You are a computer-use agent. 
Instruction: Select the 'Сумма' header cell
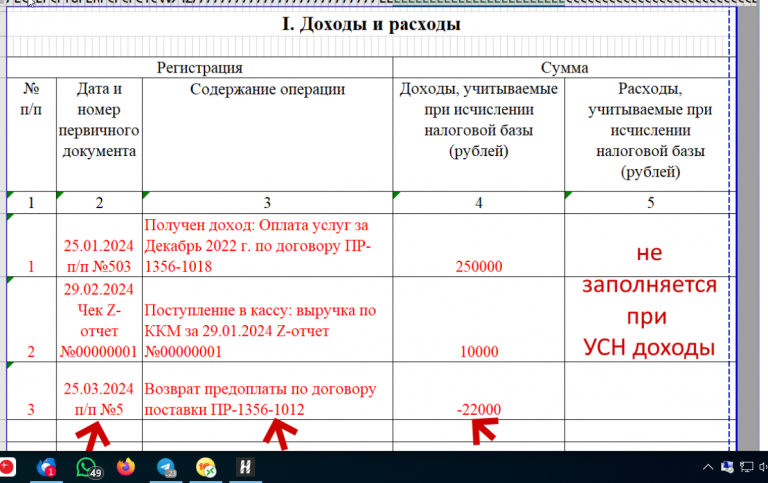564,68
